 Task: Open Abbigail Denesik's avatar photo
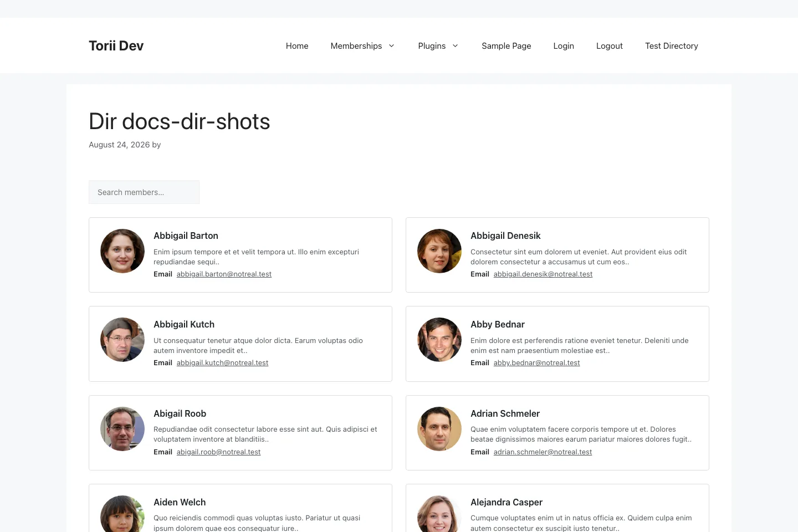[439, 251]
